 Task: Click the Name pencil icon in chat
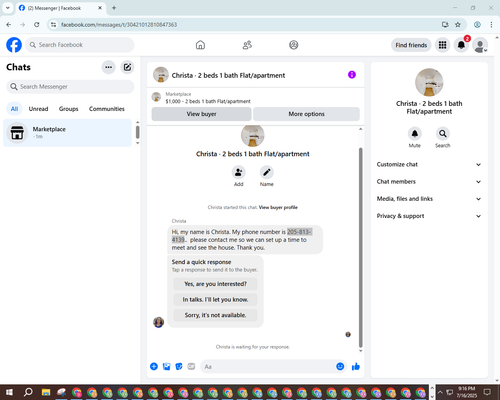coord(267,172)
